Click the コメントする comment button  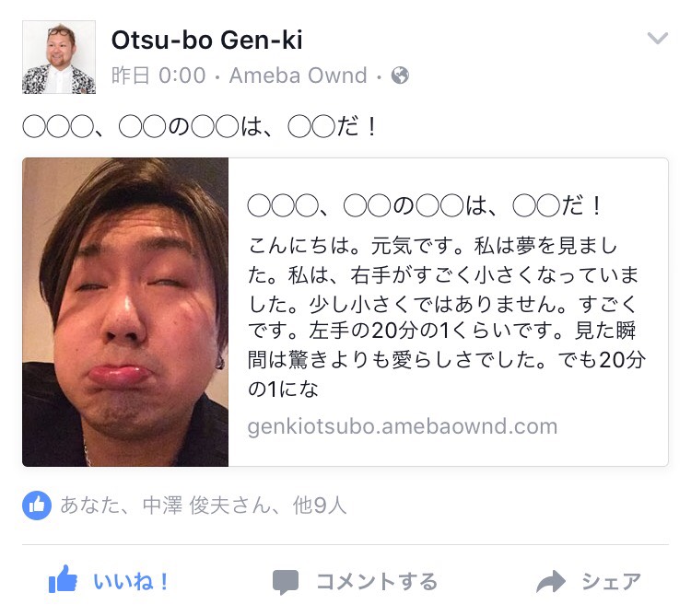point(356,581)
